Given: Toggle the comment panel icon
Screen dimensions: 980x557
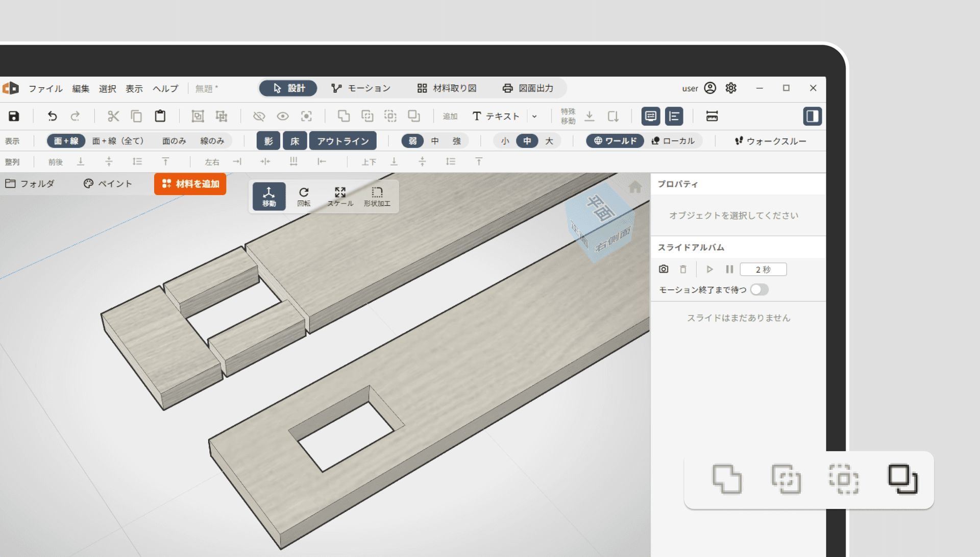Looking at the screenshot, I should [651, 116].
